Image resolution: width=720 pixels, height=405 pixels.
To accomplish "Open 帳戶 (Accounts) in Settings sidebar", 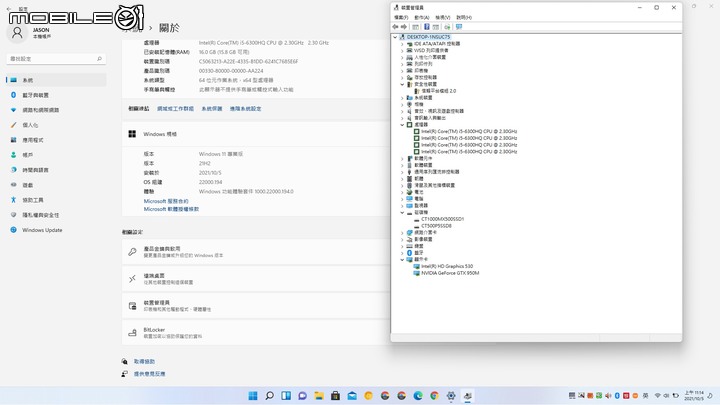I will pos(56,155).
